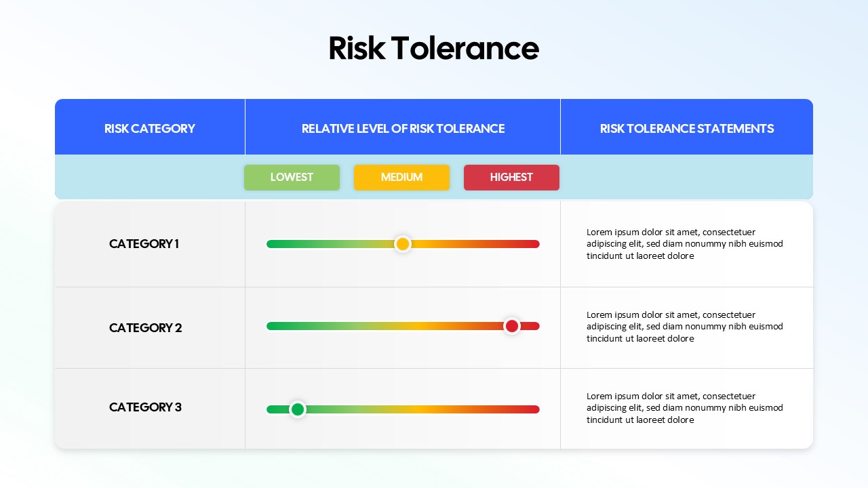Click the Lorem ipsum statement for Category 3

(685, 408)
